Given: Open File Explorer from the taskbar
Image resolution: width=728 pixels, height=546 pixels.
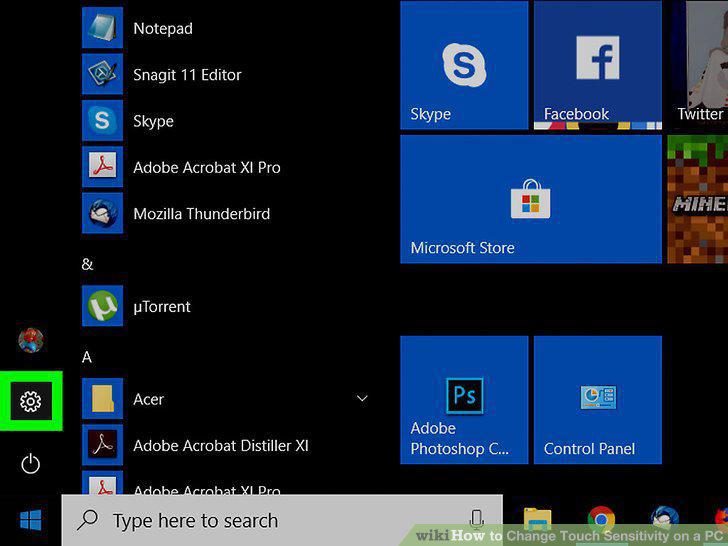Looking at the screenshot, I should tap(537, 520).
